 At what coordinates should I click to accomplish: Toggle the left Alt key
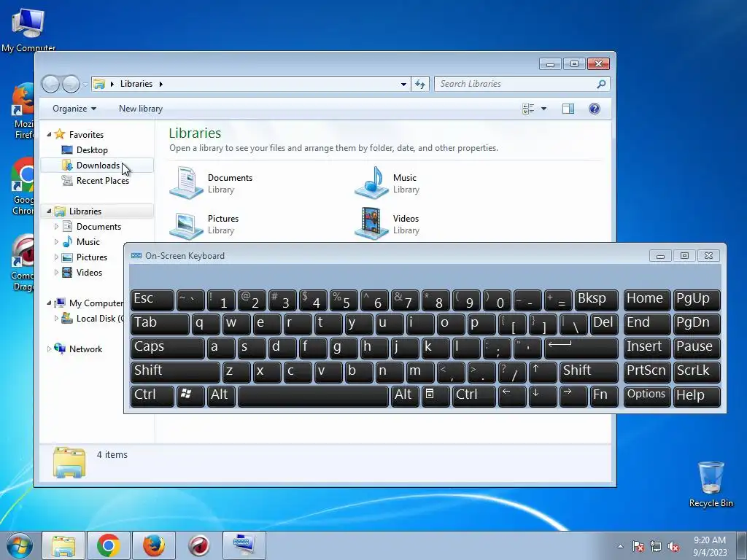(x=221, y=396)
